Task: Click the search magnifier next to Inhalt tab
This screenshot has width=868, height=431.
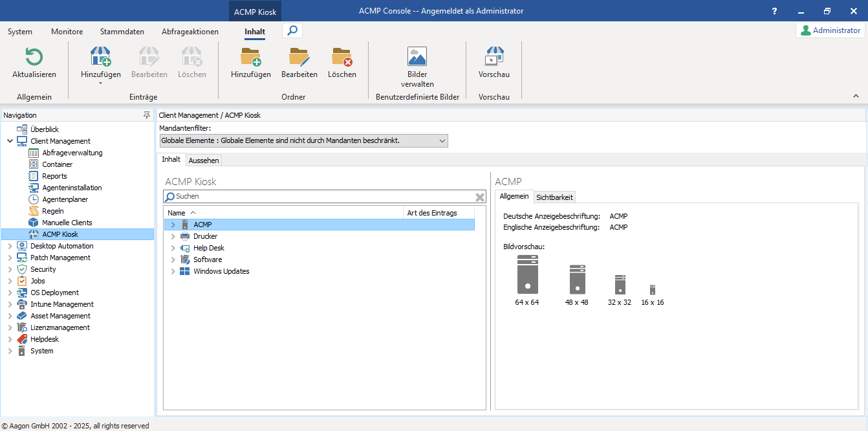Action: pyautogui.click(x=292, y=30)
